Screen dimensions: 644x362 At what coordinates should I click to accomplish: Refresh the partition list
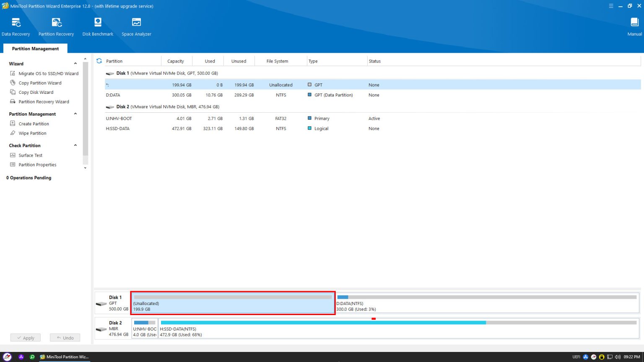point(99,60)
